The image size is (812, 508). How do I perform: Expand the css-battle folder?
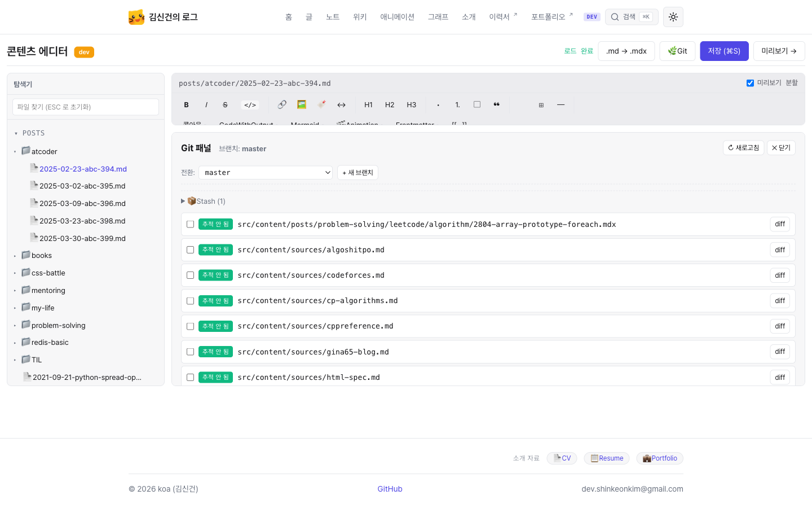coord(39,273)
